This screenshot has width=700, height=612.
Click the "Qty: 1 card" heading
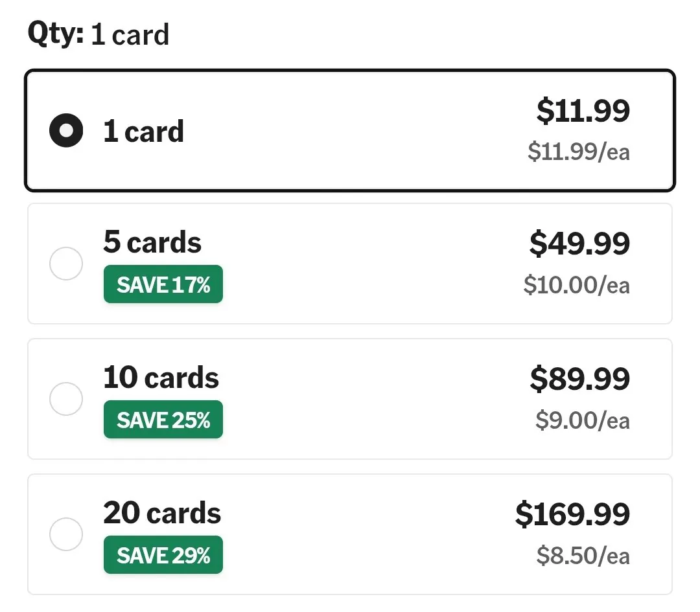click(99, 34)
